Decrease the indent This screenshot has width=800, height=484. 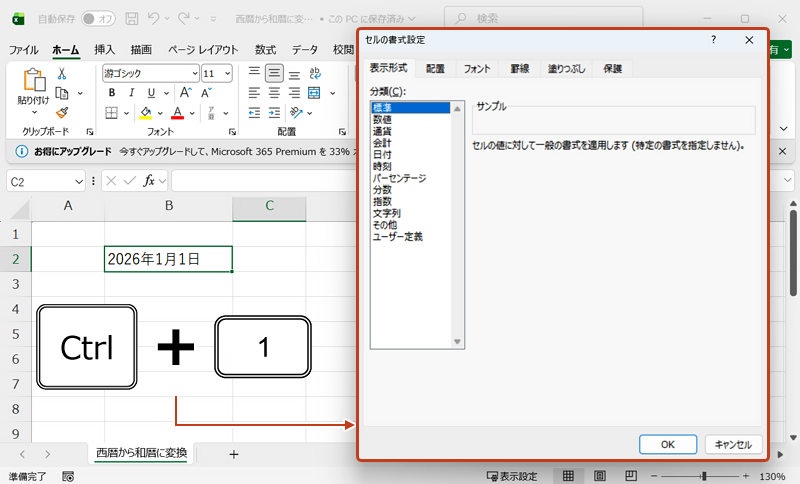coord(254,113)
